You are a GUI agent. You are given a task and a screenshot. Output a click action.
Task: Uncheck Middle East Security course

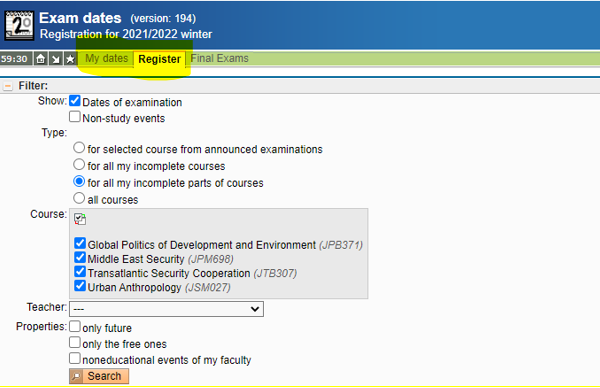coord(80,258)
